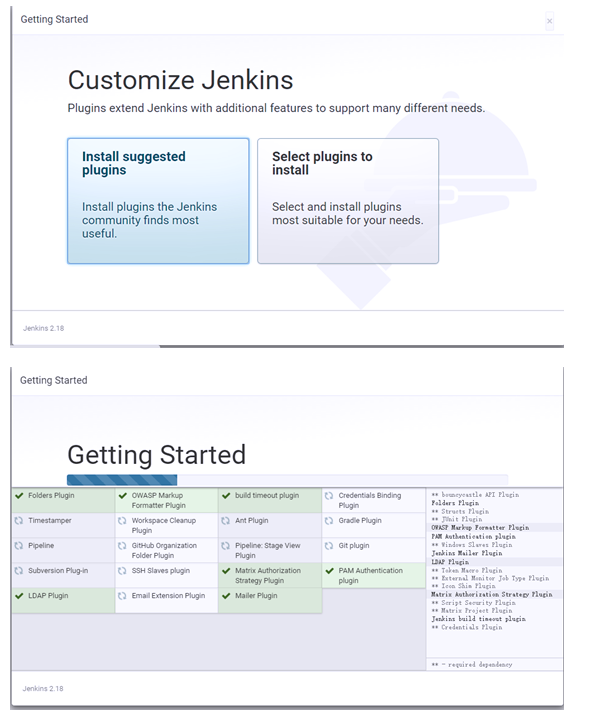Screen dimensions: 610x715
Task: Select the Email Extension Plugin text
Action: tap(168, 596)
